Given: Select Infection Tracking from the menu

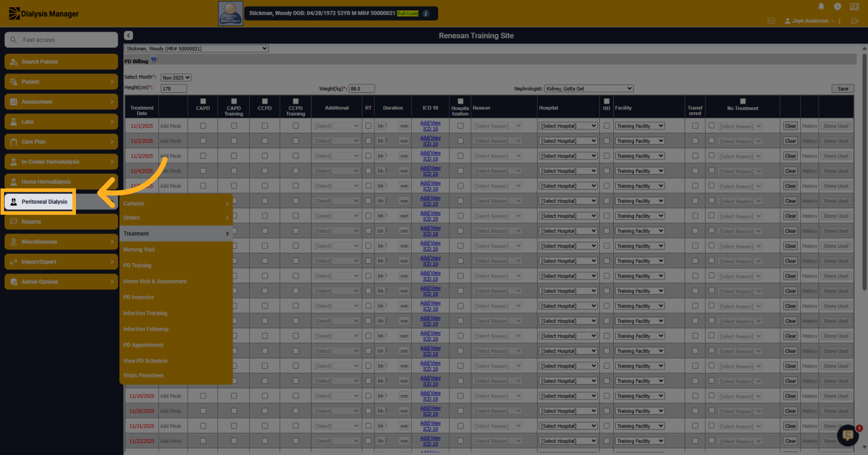Looking at the screenshot, I should pos(145,313).
